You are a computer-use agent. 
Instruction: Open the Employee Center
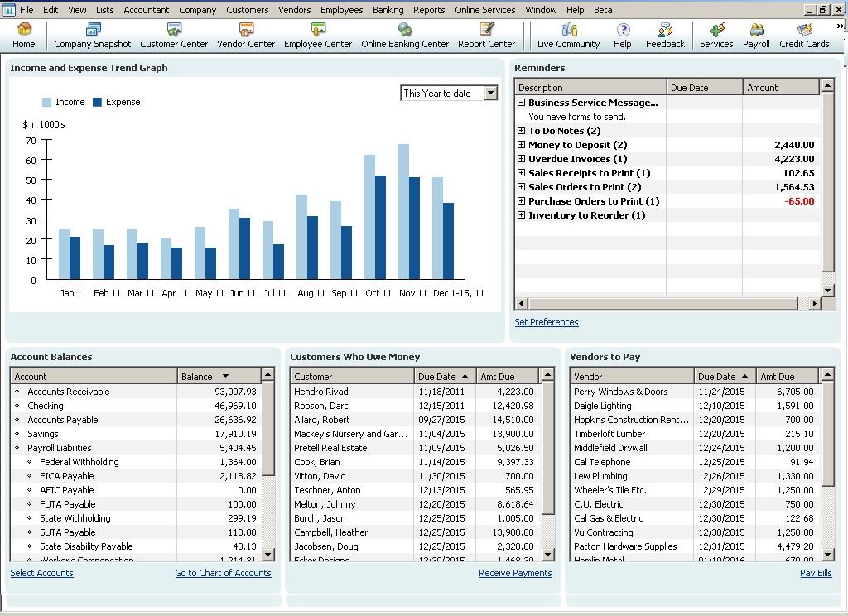318,36
